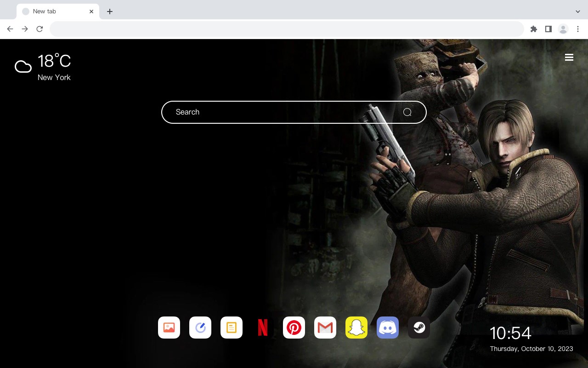The image size is (588, 368).
Task: Close the New tab tab
Action: (91, 11)
